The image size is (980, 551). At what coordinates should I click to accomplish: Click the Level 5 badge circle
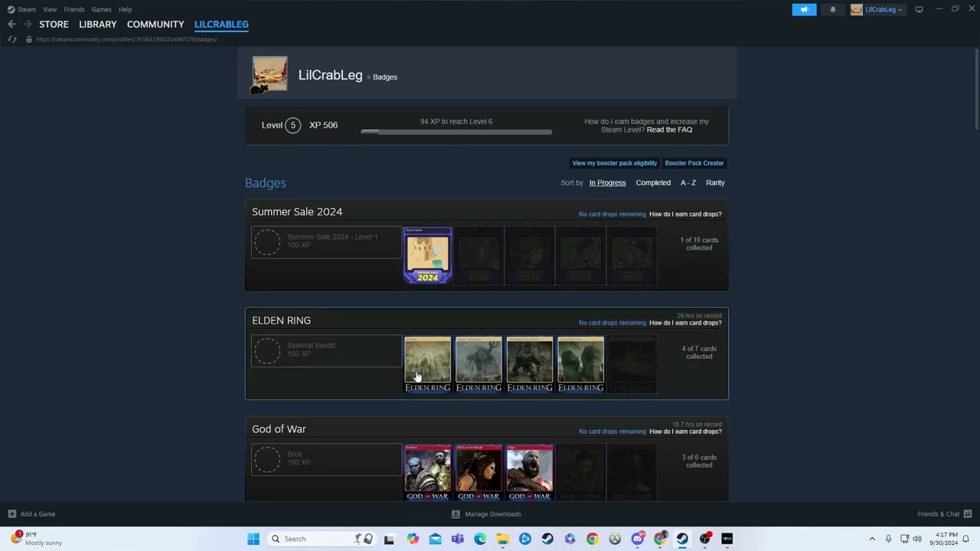tap(292, 125)
